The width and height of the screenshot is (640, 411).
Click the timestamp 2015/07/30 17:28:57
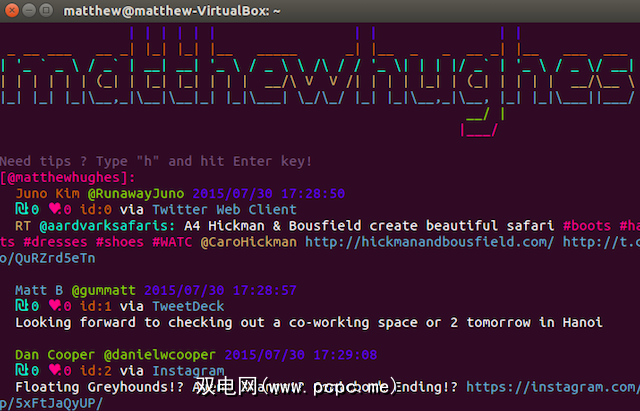point(220,290)
